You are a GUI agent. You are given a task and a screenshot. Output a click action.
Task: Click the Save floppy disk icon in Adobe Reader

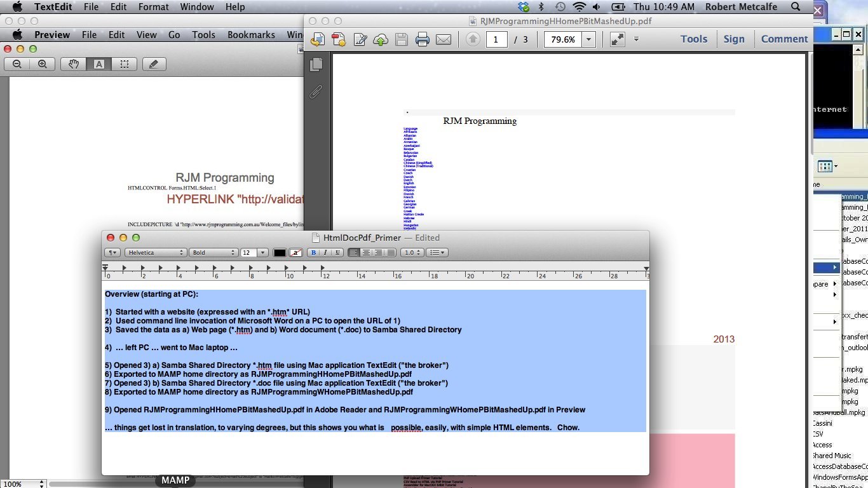click(402, 39)
